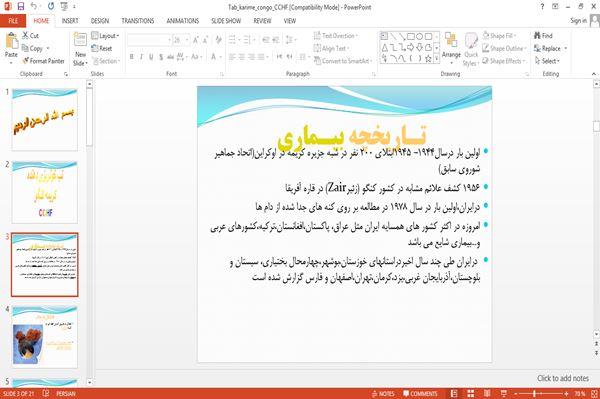Open Text Direction dropdown

click(x=336, y=36)
